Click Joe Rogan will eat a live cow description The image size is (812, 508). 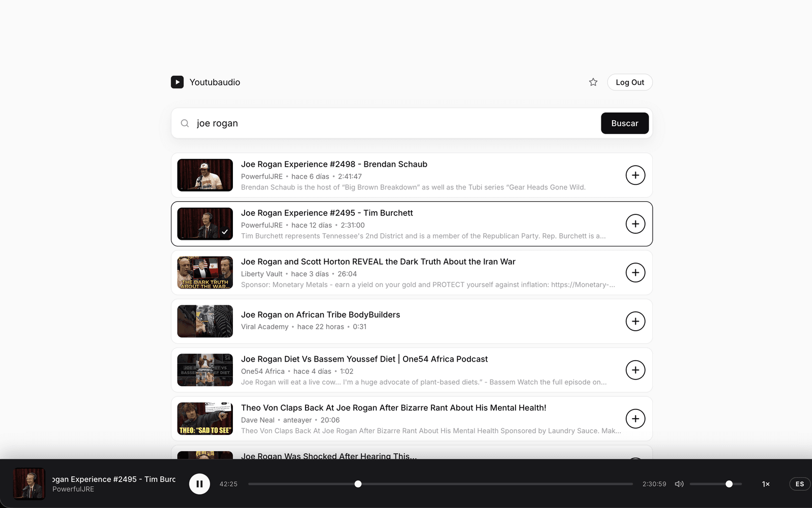click(x=424, y=383)
